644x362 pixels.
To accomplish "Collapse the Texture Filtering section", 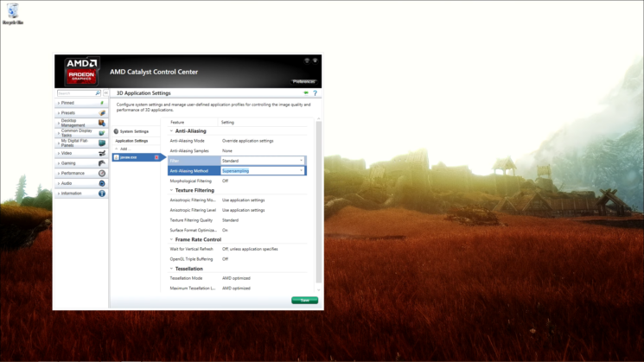I will click(x=171, y=190).
